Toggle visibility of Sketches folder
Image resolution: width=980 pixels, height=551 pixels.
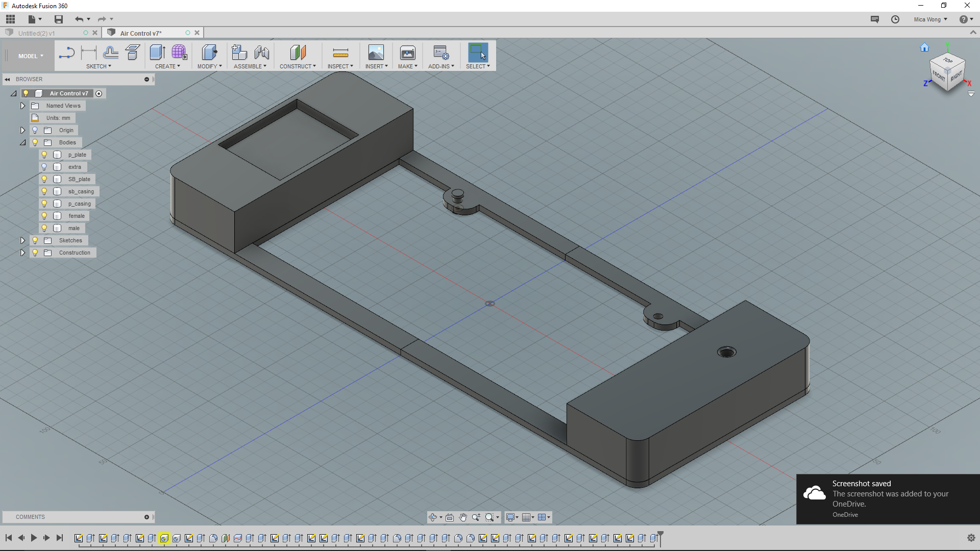pos(35,240)
